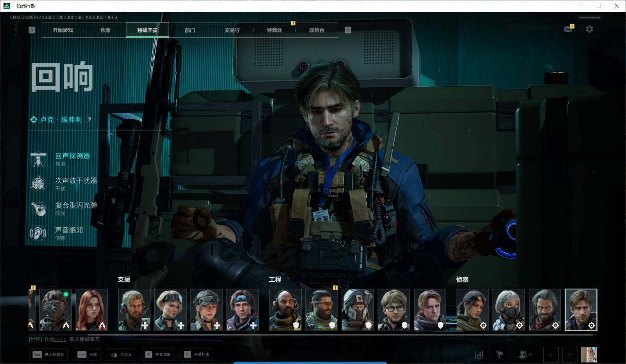Open the 干员档案 button

tap(197, 354)
